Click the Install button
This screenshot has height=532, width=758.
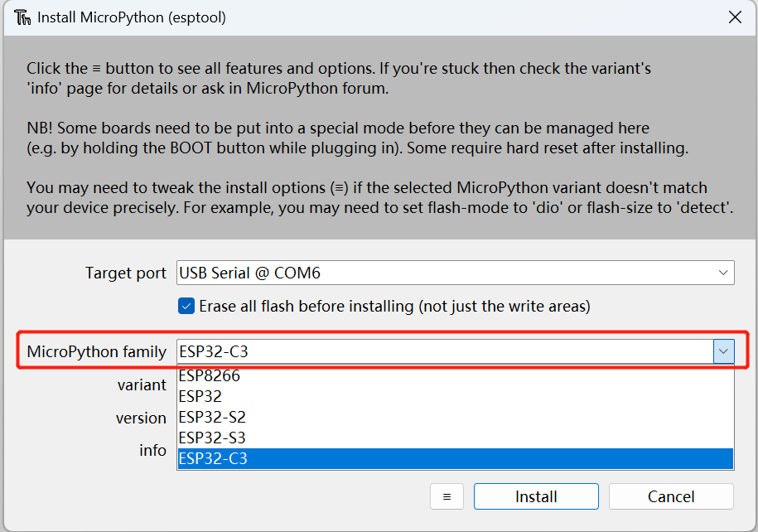536,496
